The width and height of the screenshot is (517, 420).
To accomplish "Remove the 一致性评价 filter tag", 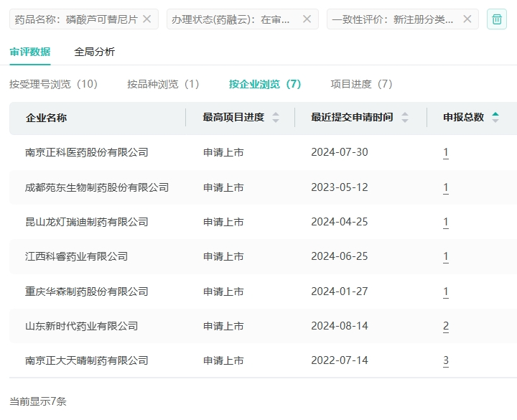I will coord(467,19).
